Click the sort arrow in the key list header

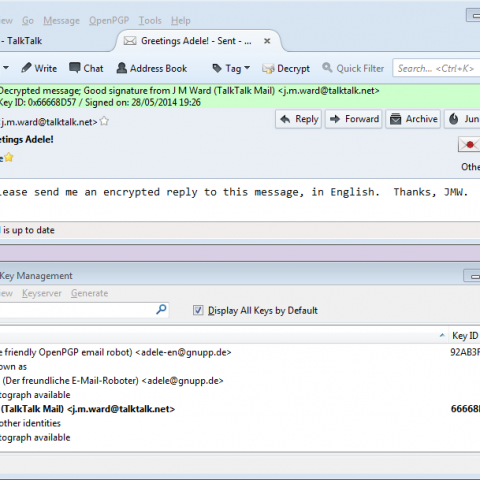pos(442,335)
